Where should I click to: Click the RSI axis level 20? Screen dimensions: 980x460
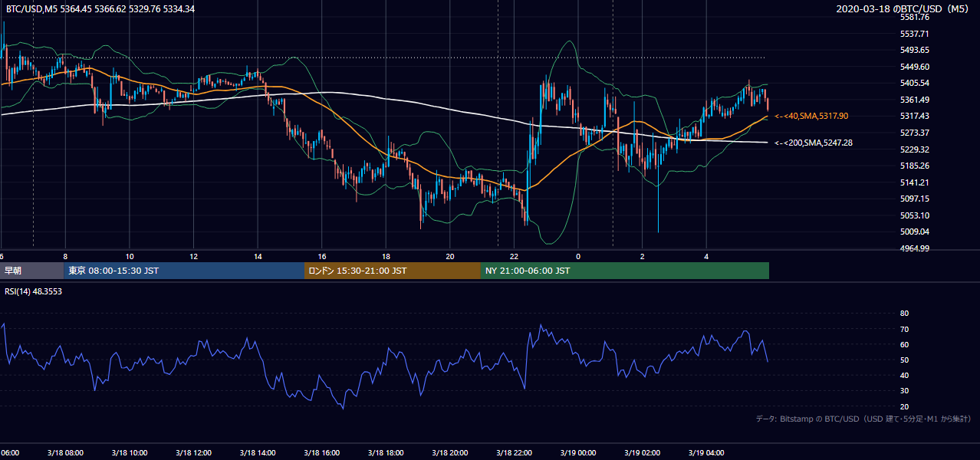point(904,407)
